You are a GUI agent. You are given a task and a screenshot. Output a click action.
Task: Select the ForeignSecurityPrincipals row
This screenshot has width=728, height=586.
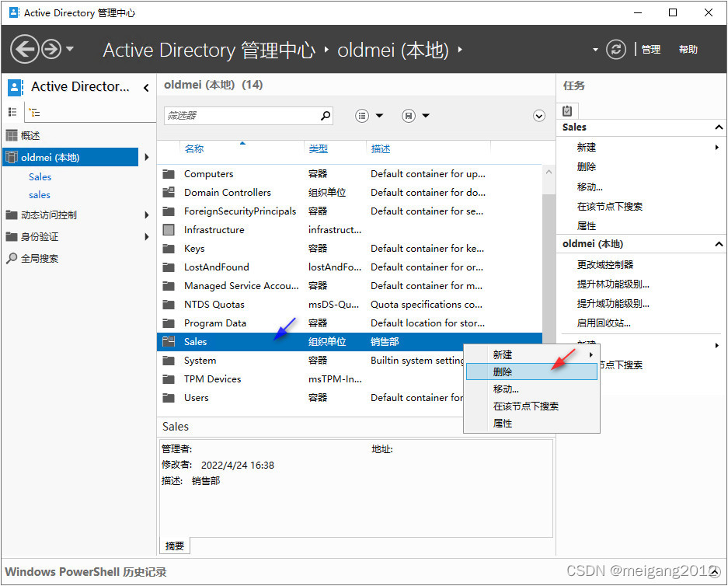coord(349,211)
